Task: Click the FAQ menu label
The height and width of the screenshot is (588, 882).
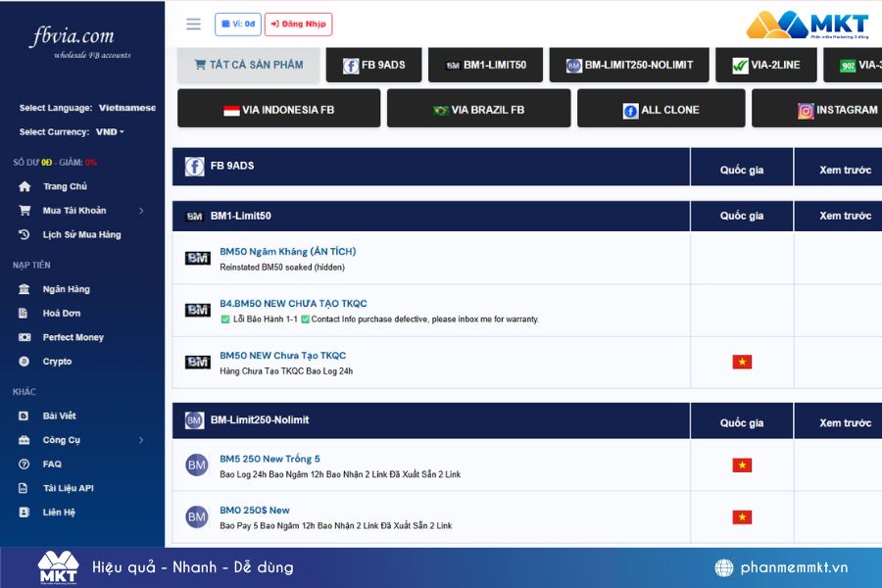Action: pyautogui.click(x=52, y=465)
